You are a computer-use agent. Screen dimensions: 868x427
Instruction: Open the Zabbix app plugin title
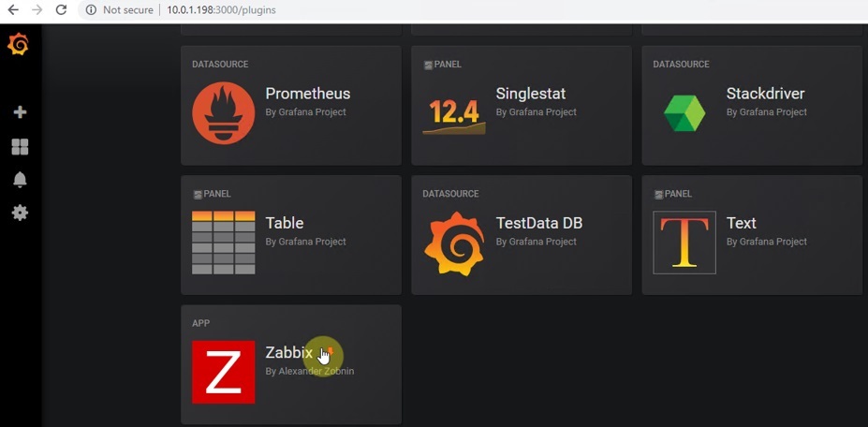288,353
